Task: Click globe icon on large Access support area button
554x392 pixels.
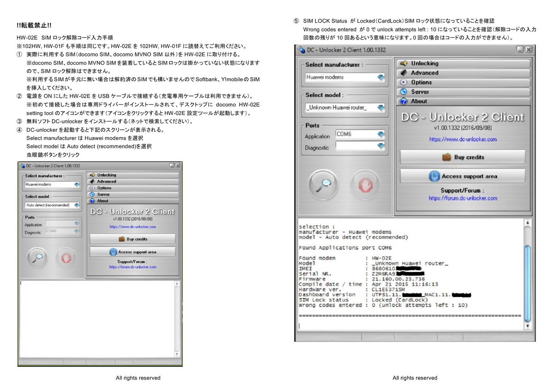Action: [434, 176]
